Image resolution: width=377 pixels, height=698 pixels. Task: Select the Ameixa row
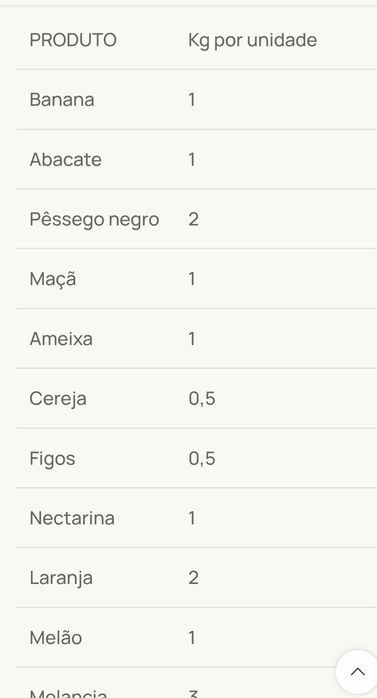click(196, 339)
